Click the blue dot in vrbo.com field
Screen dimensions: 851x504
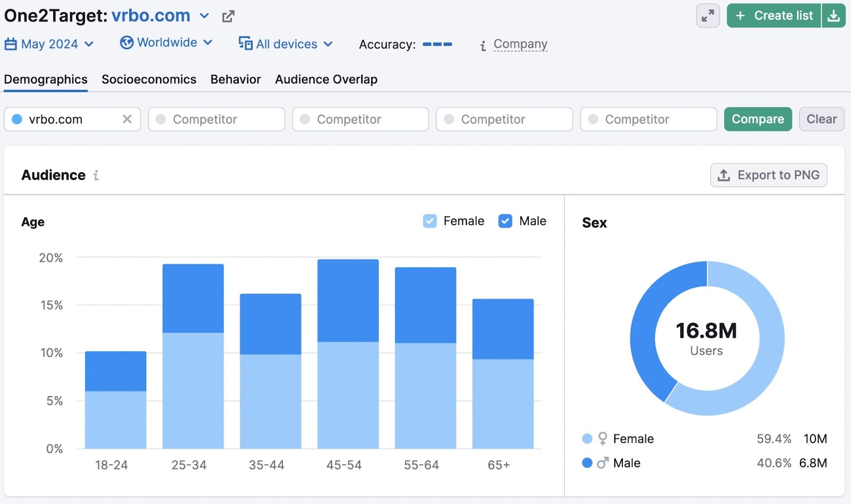click(x=17, y=119)
